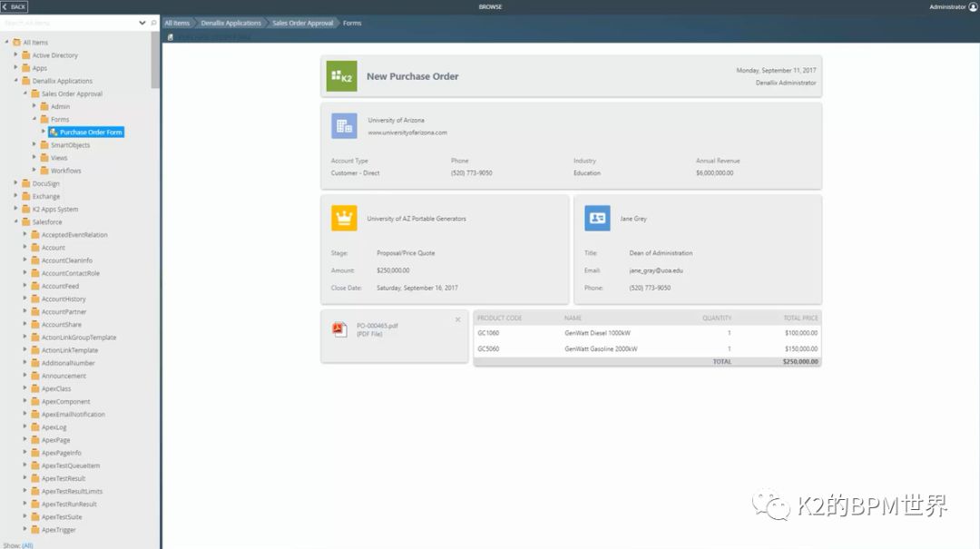This screenshot has height=549, width=980.
Task: Click the GenWatt Gasoline 2000kW row name
Action: pyautogui.click(x=601, y=348)
